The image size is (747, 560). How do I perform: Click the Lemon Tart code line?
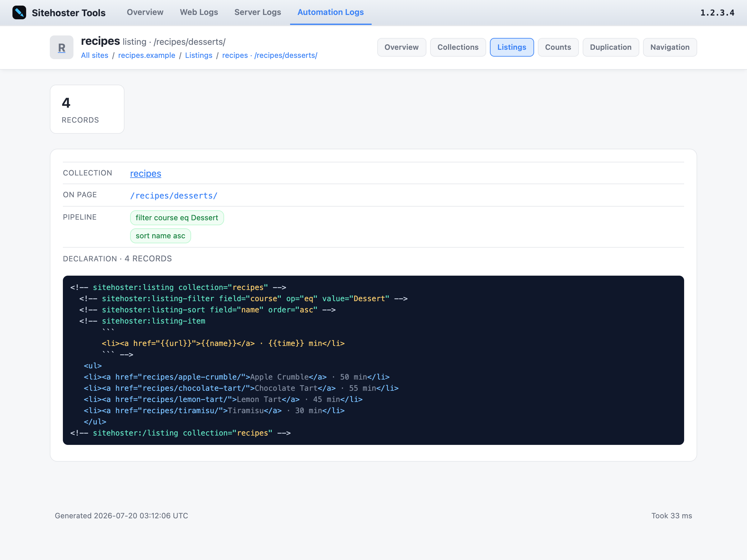click(223, 399)
